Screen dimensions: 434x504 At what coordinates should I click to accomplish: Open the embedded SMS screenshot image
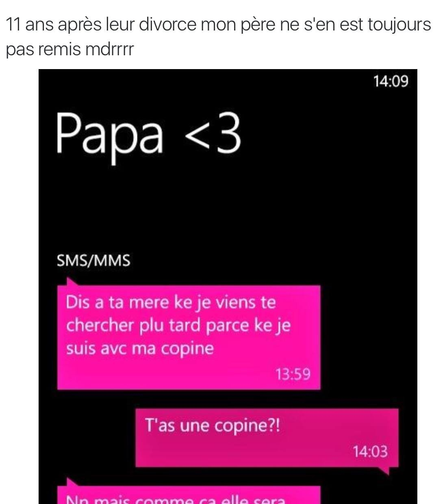[228, 287]
